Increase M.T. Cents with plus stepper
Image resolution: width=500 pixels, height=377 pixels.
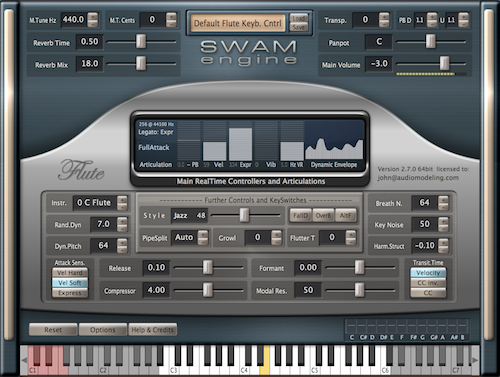pos(171,16)
